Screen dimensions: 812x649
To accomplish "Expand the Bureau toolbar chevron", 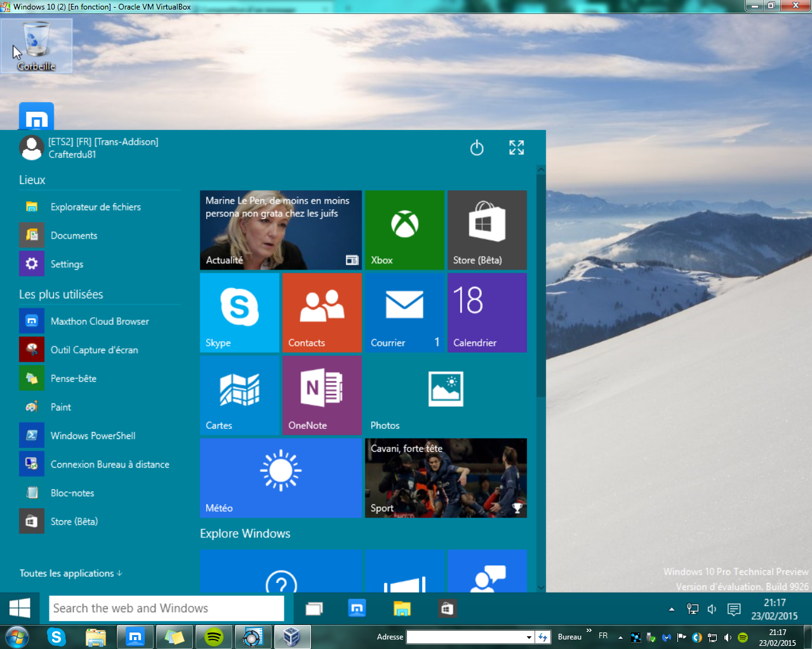I will [x=589, y=631].
